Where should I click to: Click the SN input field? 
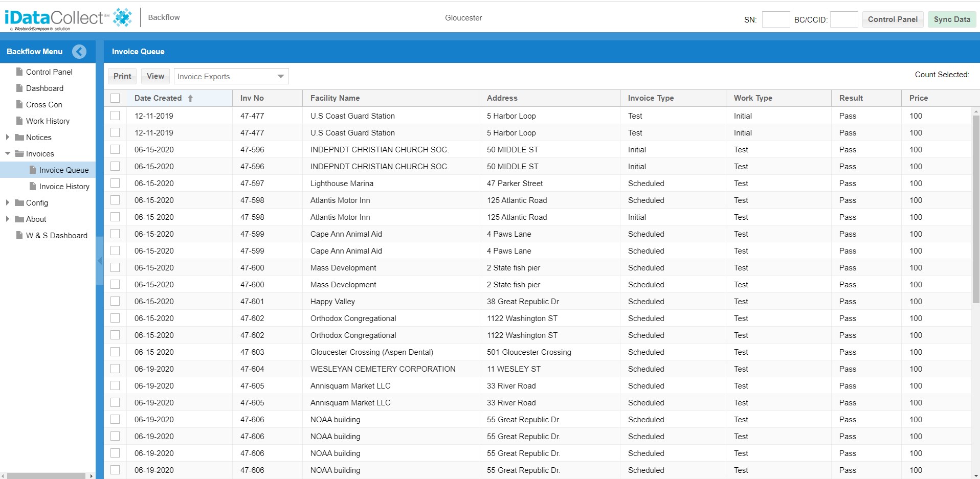tap(776, 19)
